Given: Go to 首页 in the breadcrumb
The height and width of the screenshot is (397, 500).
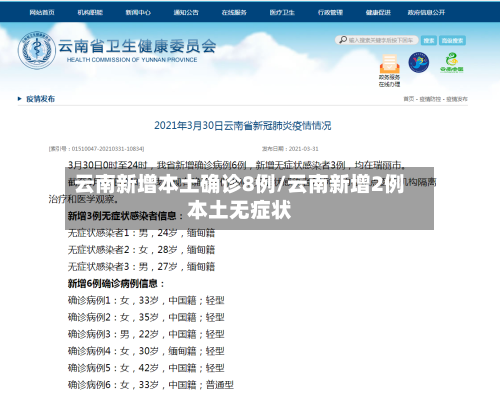Looking at the screenshot, I should (408, 99).
